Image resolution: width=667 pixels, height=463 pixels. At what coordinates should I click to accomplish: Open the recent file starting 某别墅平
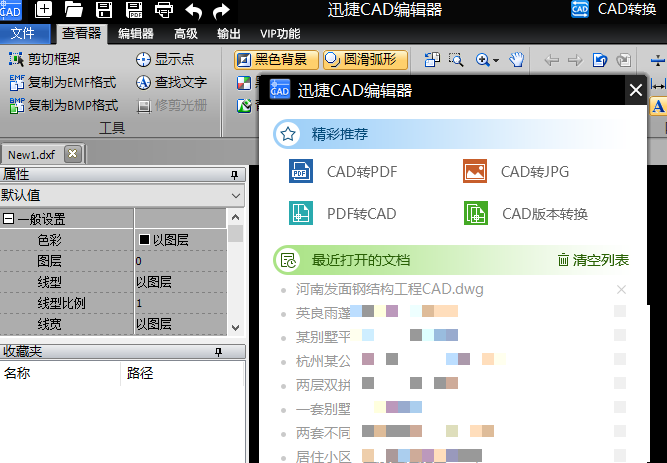376,337
